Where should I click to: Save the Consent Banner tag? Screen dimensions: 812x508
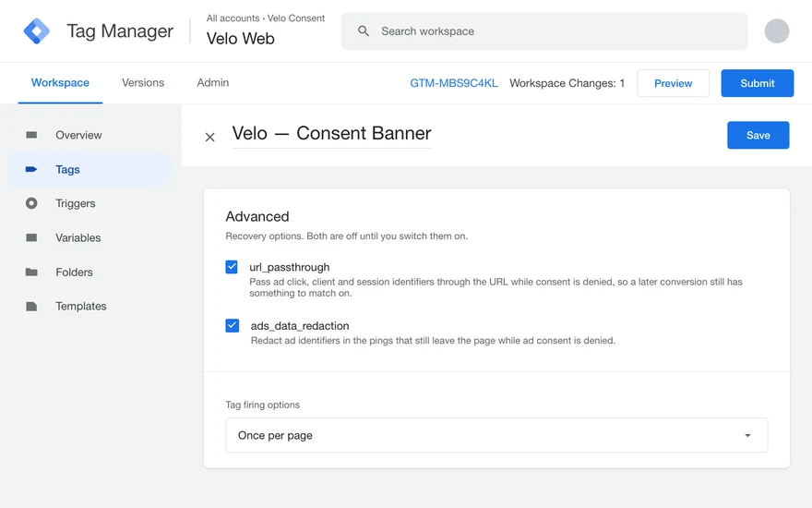pyautogui.click(x=758, y=135)
